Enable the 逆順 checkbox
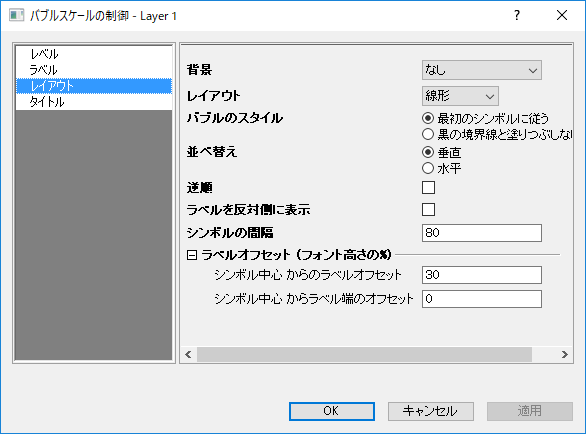586x434 pixels. pyautogui.click(x=428, y=187)
